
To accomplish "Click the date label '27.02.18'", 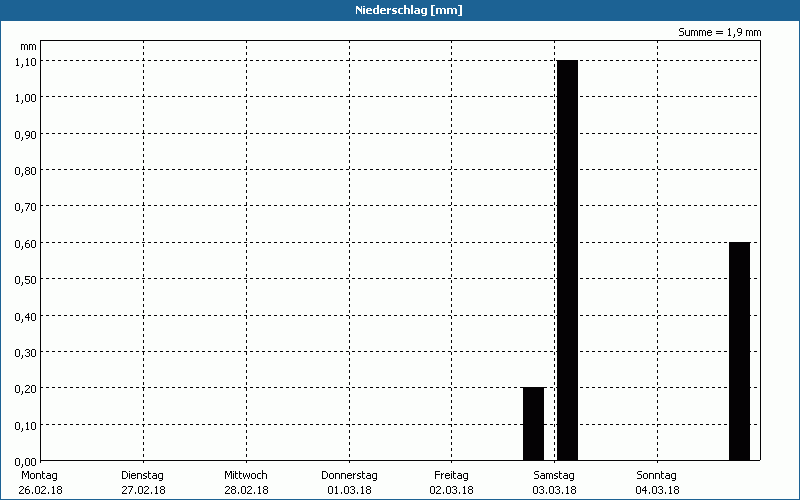I will pyautogui.click(x=143, y=491).
